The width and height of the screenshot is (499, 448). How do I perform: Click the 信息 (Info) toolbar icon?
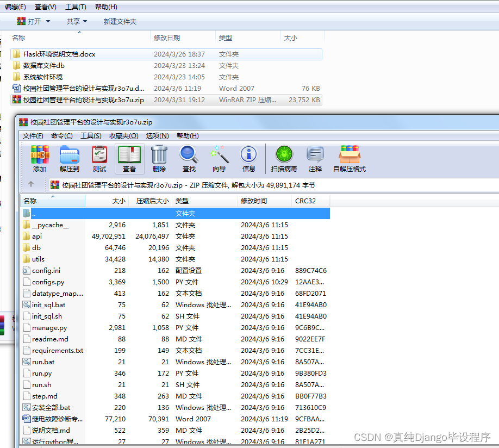(x=248, y=158)
